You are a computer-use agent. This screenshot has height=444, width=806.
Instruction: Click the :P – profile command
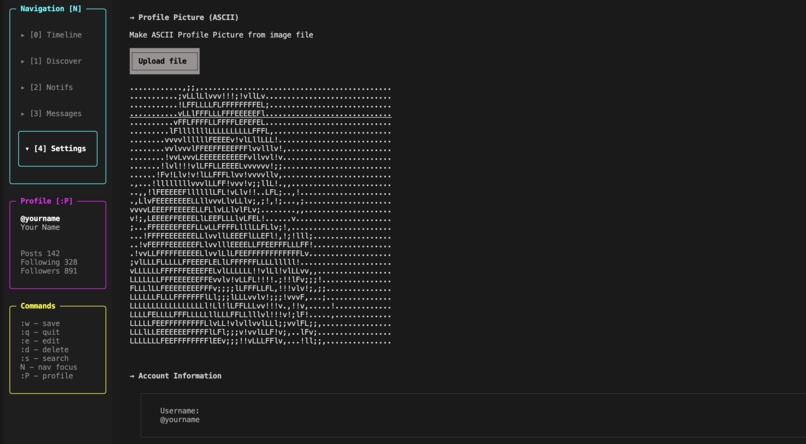click(x=47, y=376)
